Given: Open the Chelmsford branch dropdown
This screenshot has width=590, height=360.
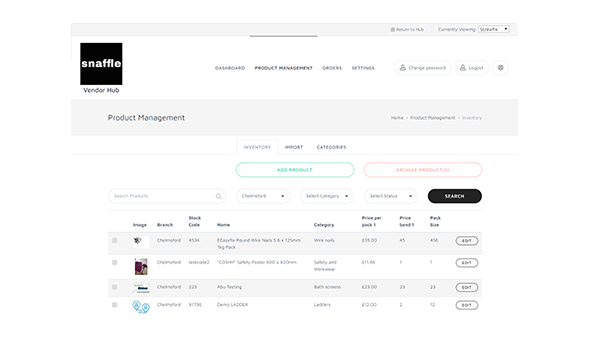Looking at the screenshot, I should (x=263, y=196).
